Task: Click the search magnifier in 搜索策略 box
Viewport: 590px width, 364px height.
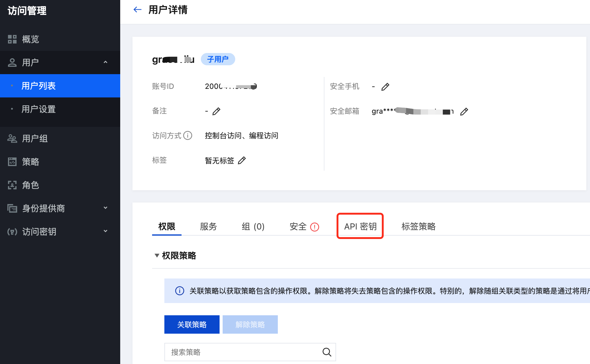Action: (x=327, y=352)
